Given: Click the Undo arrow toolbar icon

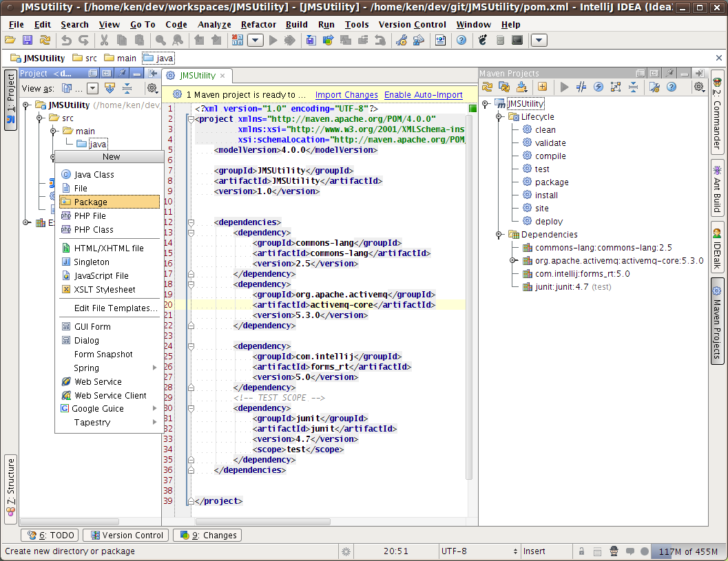Looking at the screenshot, I should [x=66, y=41].
